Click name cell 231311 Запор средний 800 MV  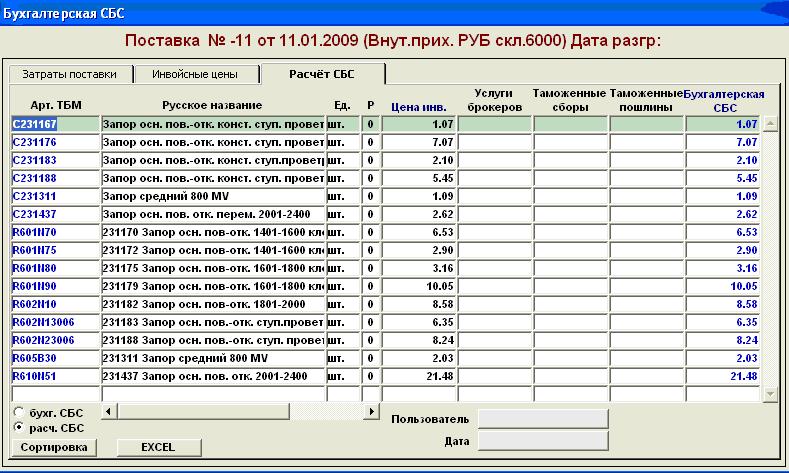(213, 358)
